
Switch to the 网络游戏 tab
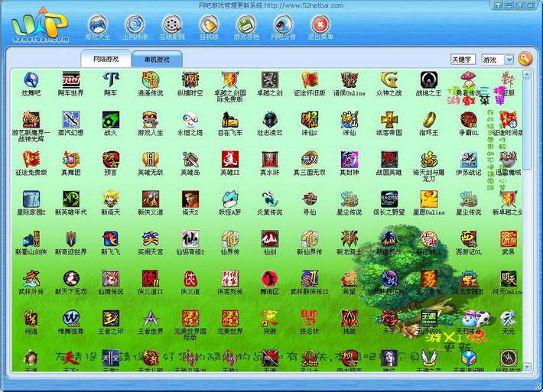tap(106, 59)
